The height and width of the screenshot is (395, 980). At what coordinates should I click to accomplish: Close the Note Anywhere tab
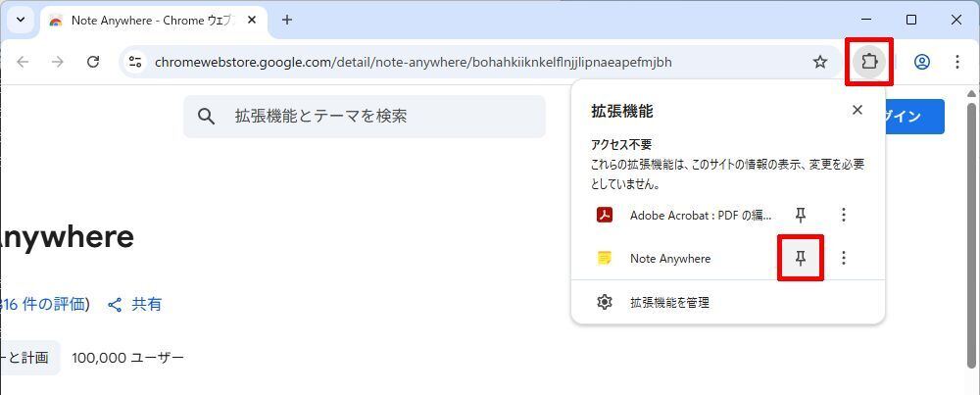pos(252,20)
